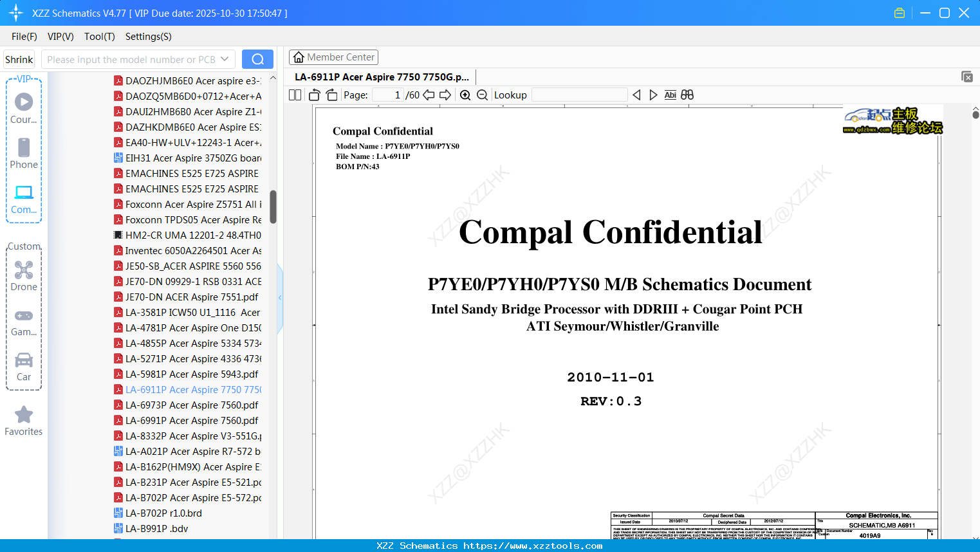Open LA-5271P Acer Aspire 4336 file
The height and width of the screenshot is (552, 980).
(x=193, y=358)
